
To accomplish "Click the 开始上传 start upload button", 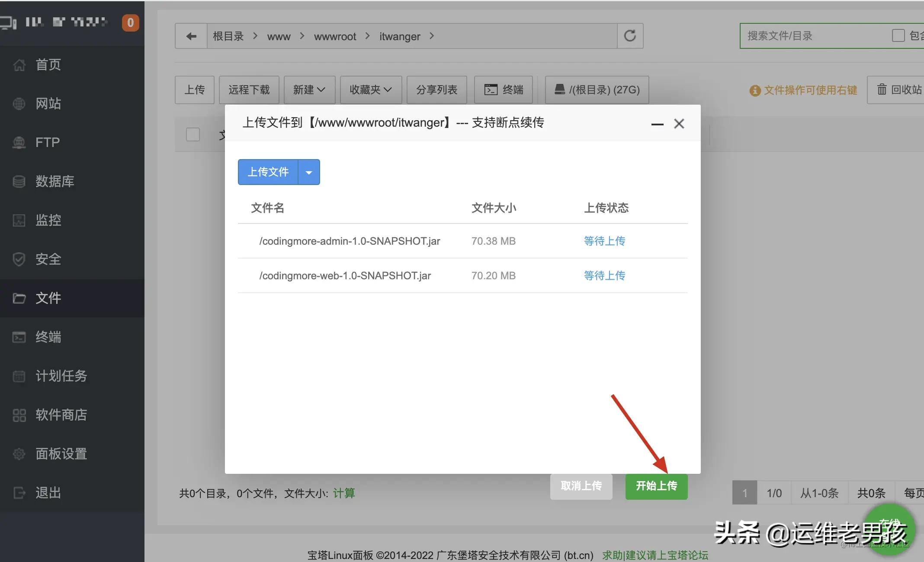I will [x=656, y=486].
